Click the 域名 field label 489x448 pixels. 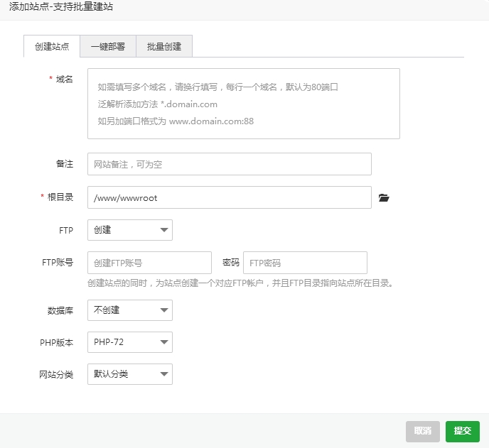pos(65,80)
